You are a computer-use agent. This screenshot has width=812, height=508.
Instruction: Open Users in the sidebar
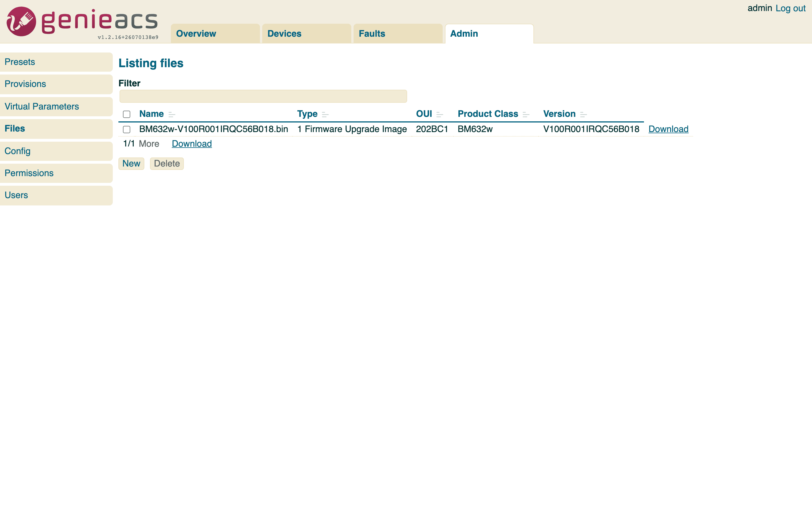tap(56, 195)
